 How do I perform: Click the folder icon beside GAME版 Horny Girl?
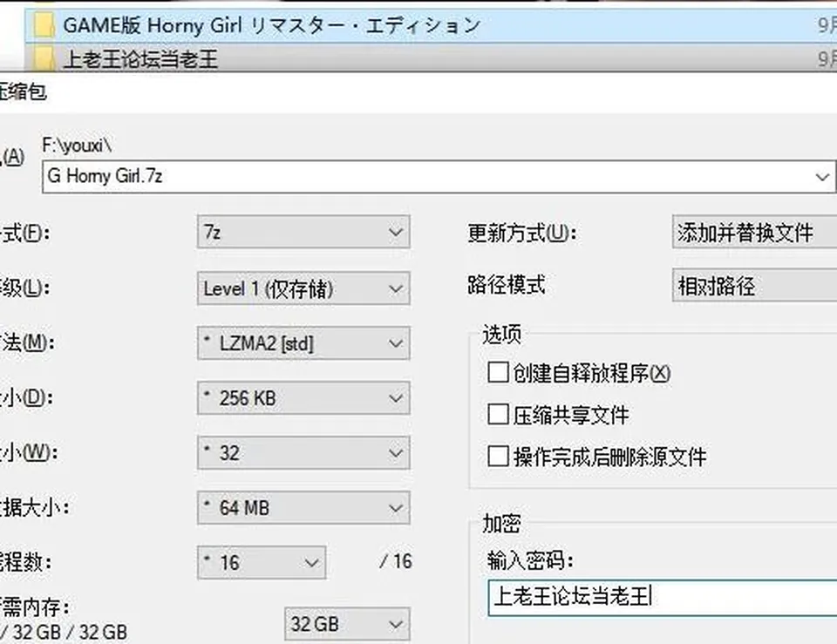point(44,25)
